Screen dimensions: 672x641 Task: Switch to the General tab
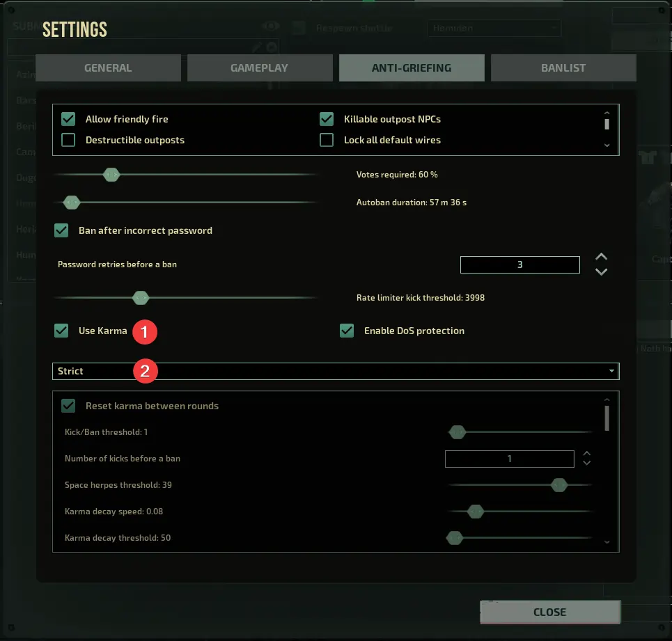point(108,68)
